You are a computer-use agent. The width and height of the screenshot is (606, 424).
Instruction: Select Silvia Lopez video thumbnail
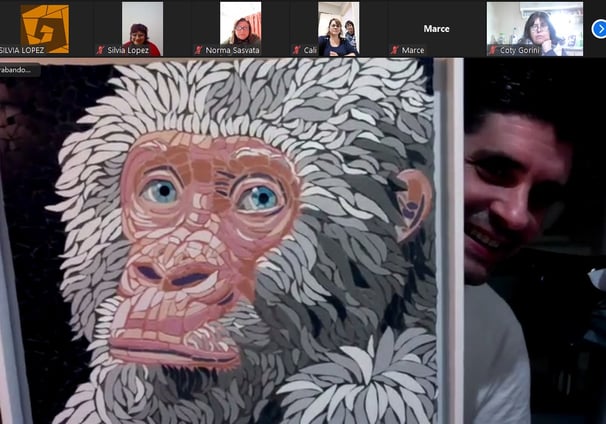142,29
